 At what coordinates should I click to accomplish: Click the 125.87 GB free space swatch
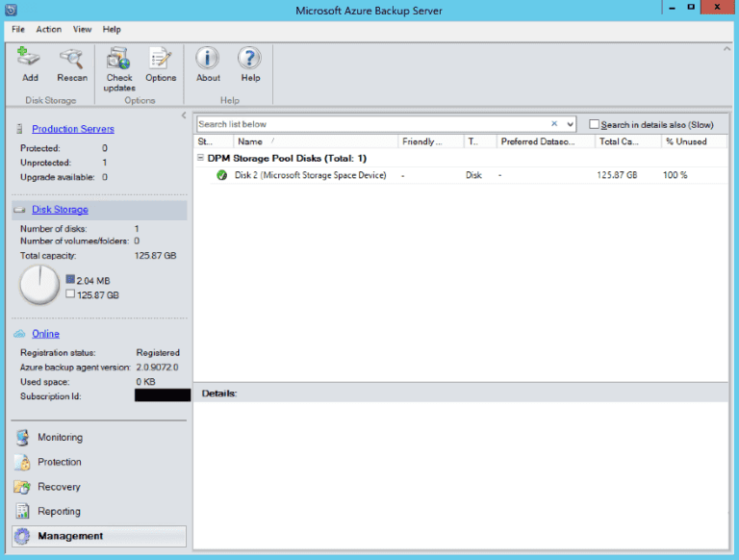tap(70, 293)
